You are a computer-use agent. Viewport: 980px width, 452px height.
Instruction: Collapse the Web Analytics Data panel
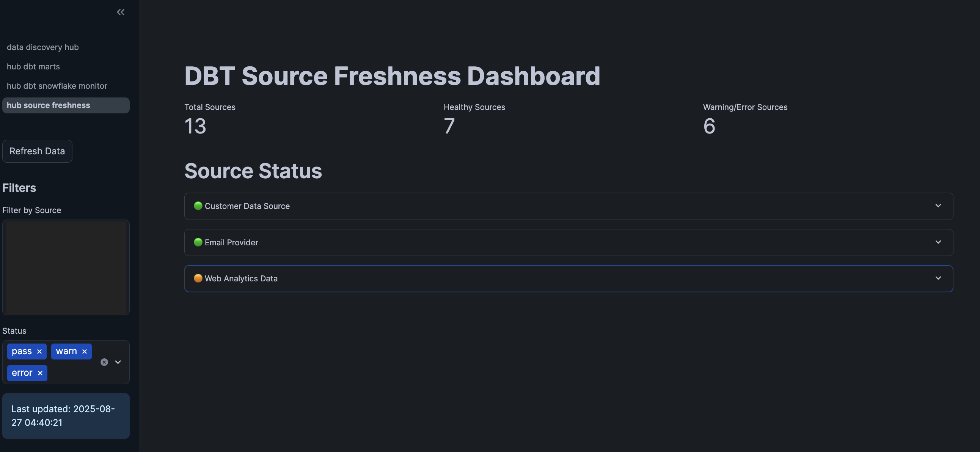(x=938, y=278)
